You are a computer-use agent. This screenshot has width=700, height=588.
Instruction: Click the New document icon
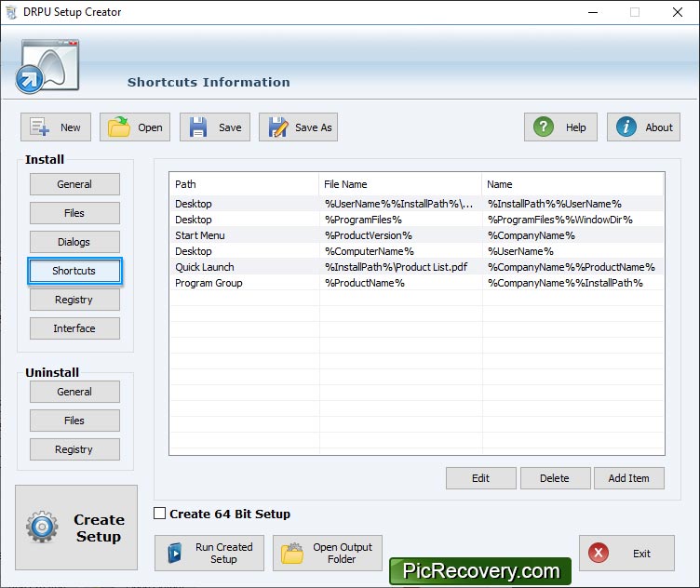coord(39,127)
